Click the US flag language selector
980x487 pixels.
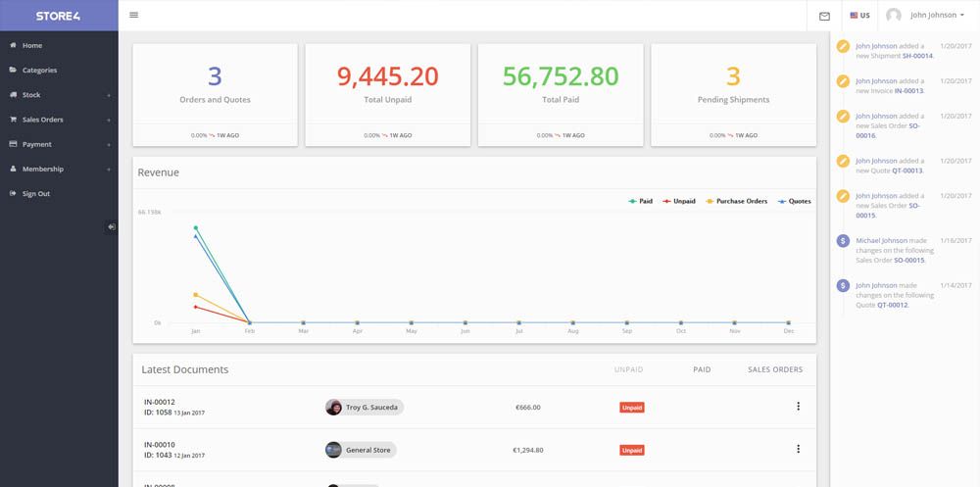[x=859, y=16]
